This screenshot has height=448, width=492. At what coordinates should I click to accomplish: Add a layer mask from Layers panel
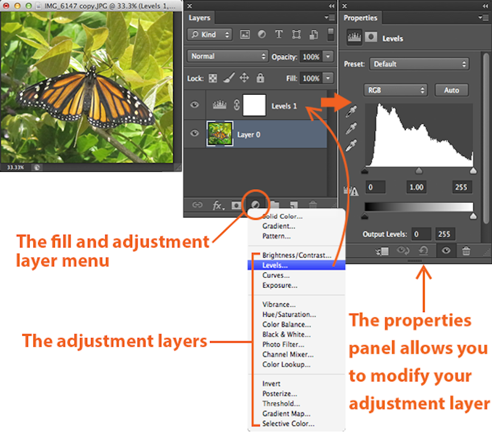coord(236,205)
